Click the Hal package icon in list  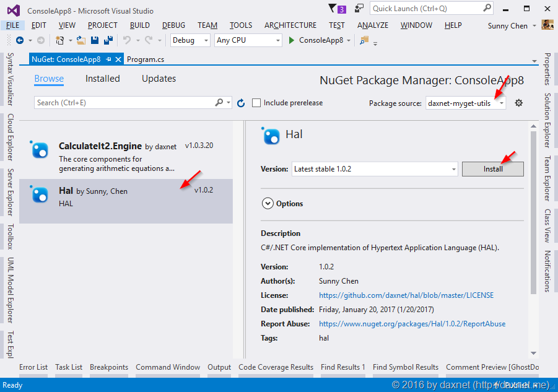coord(40,194)
